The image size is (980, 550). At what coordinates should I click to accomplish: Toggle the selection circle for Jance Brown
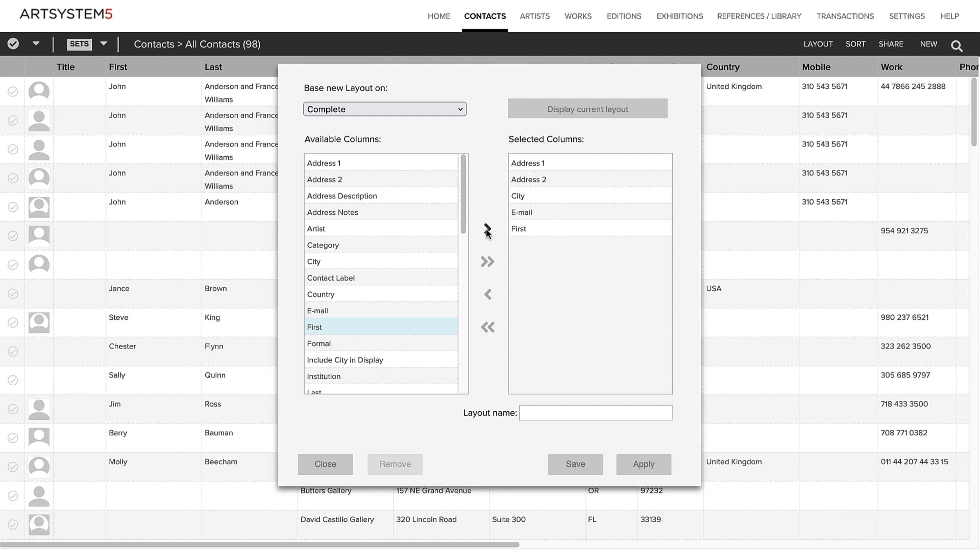coord(13,294)
